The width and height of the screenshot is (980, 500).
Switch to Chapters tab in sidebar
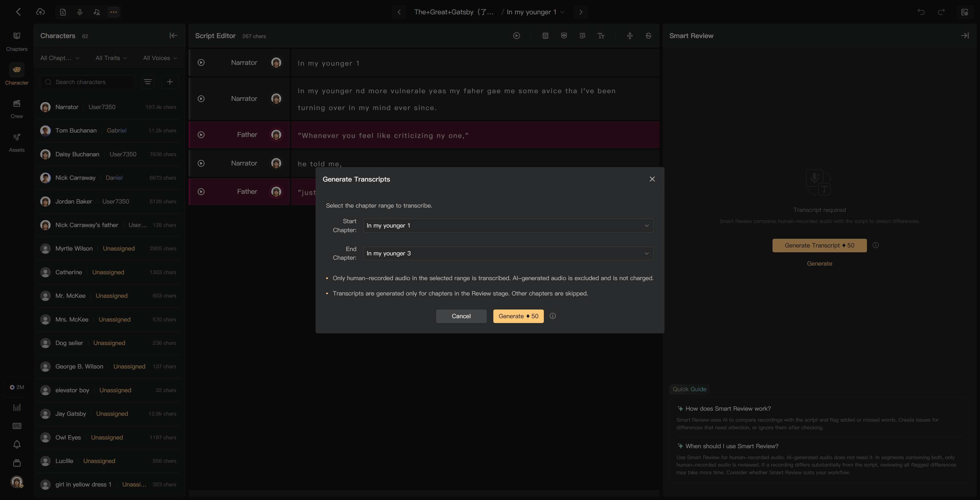[x=17, y=41]
